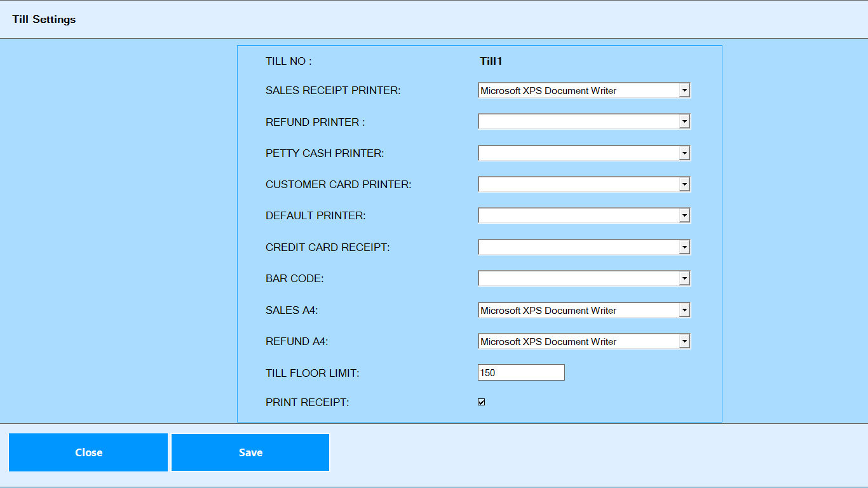Image resolution: width=868 pixels, height=488 pixels.
Task: Click the SALES RECEIPT PRINTER label
Action: point(333,91)
